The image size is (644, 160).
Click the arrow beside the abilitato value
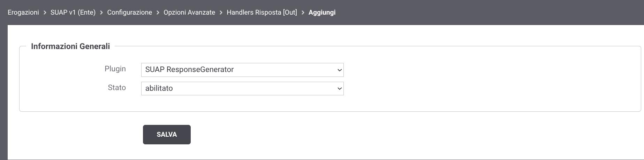(339, 89)
